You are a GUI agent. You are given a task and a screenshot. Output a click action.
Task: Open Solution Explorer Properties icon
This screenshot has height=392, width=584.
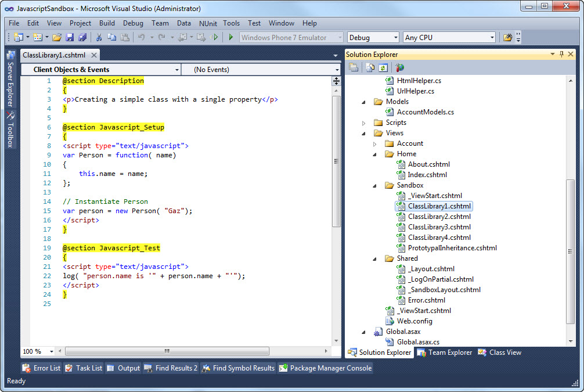(x=354, y=67)
